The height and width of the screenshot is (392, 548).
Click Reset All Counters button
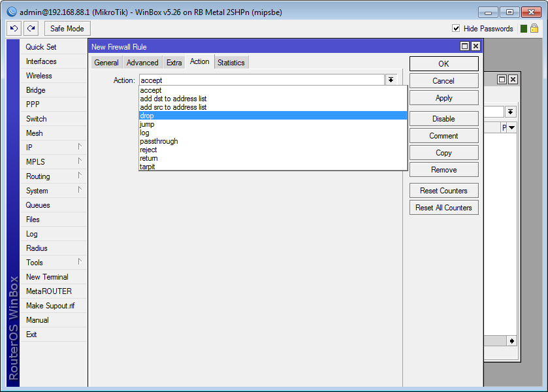tap(444, 208)
